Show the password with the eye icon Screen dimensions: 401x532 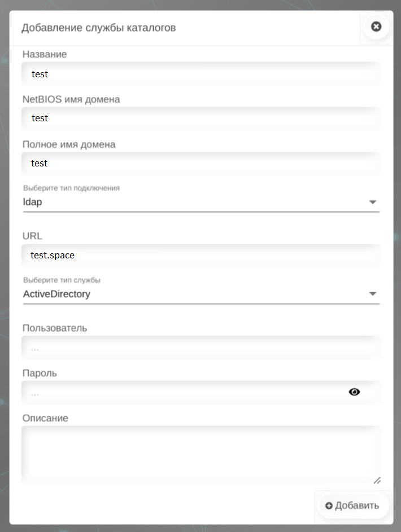(x=354, y=392)
